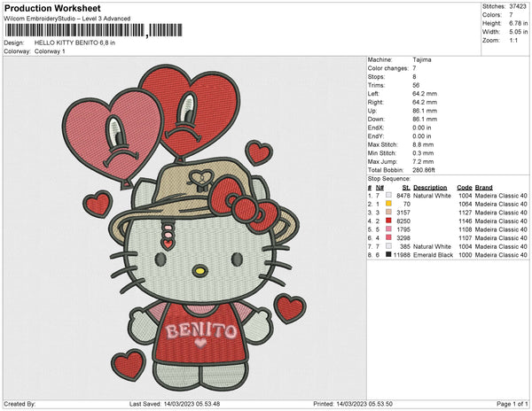Click 'Natural White' in the 8478-stitch row
The height and width of the screenshot is (411, 532).
tap(432, 196)
